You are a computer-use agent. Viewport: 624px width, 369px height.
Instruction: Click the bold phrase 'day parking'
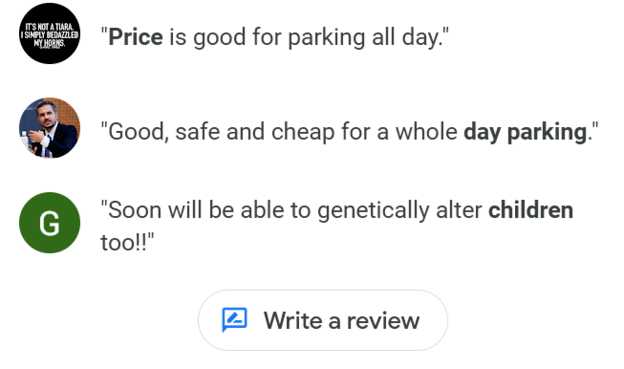[x=525, y=132]
